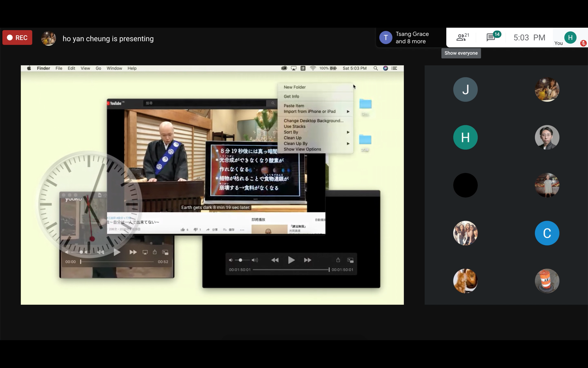Click the input source menu bar icon
This screenshot has width=588, height=368.
coord(303,68)
